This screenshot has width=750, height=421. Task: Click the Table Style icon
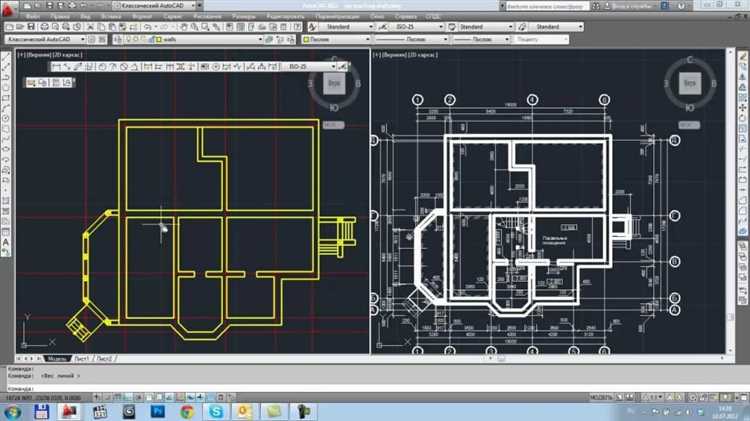tap(452, 27)
